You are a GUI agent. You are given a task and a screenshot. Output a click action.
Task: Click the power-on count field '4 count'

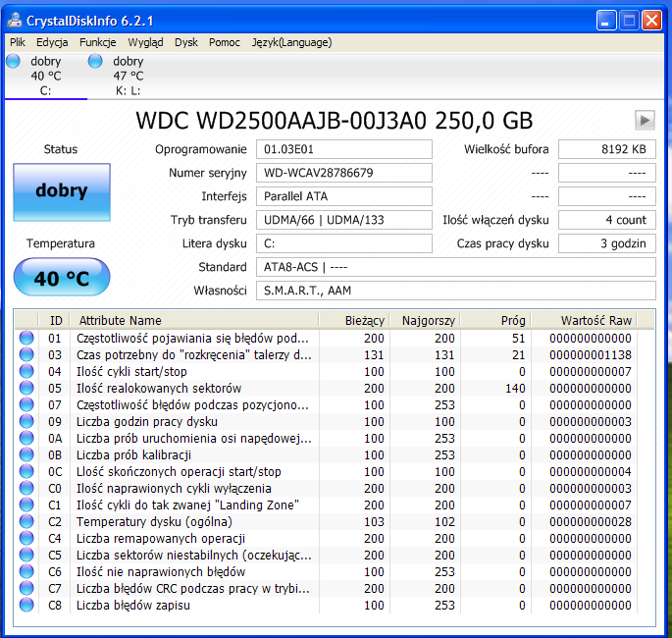coord(607,220)
